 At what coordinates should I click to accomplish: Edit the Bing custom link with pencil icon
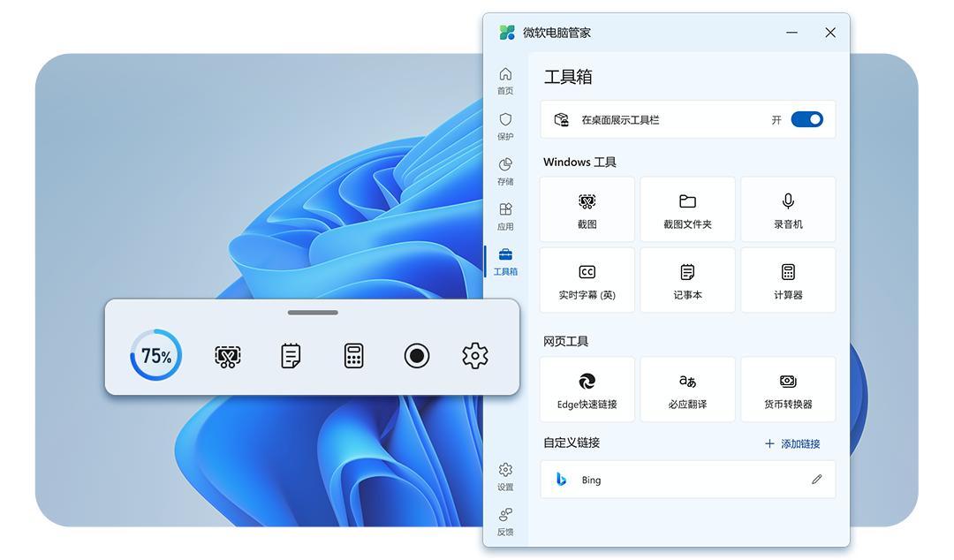coord(817,479)
